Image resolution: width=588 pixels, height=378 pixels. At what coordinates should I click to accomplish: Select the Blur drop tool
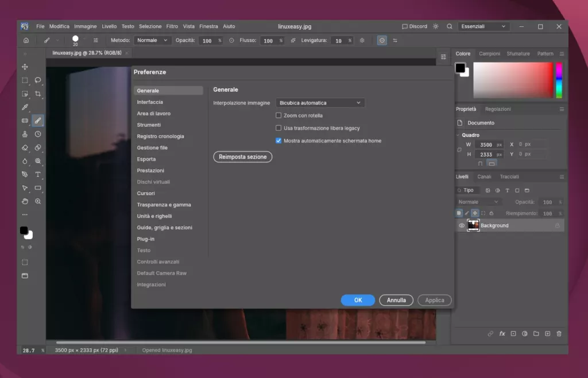[25, 161]
